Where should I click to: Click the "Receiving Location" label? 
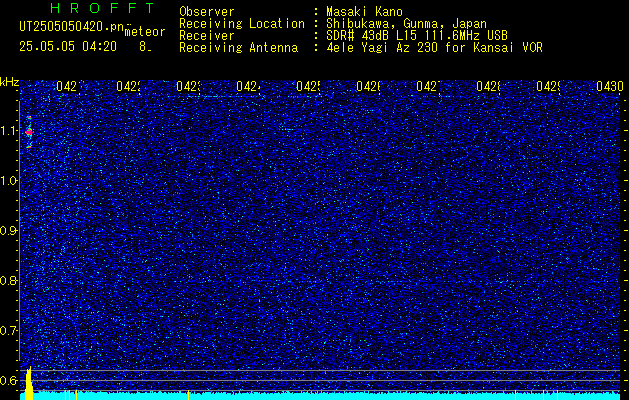242,24
